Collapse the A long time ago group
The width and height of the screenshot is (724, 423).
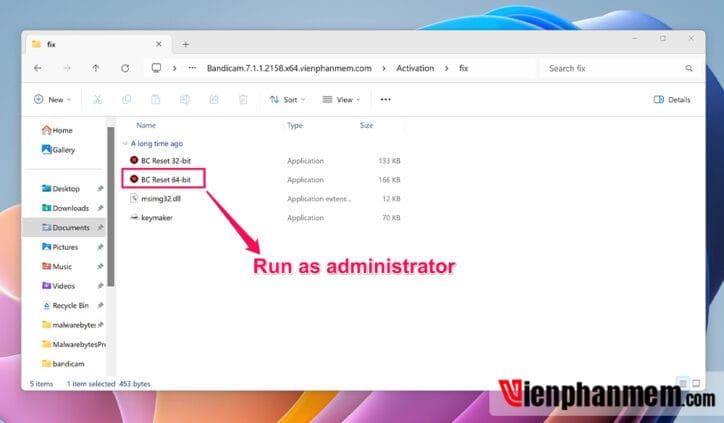[125, 144]
